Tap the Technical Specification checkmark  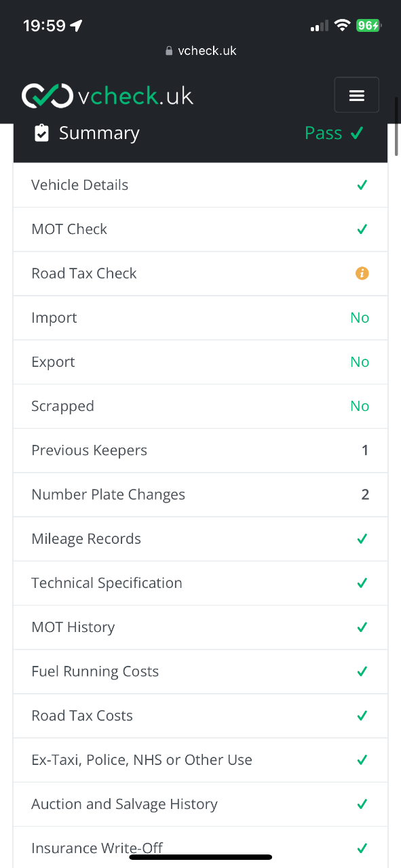(362, 583)
